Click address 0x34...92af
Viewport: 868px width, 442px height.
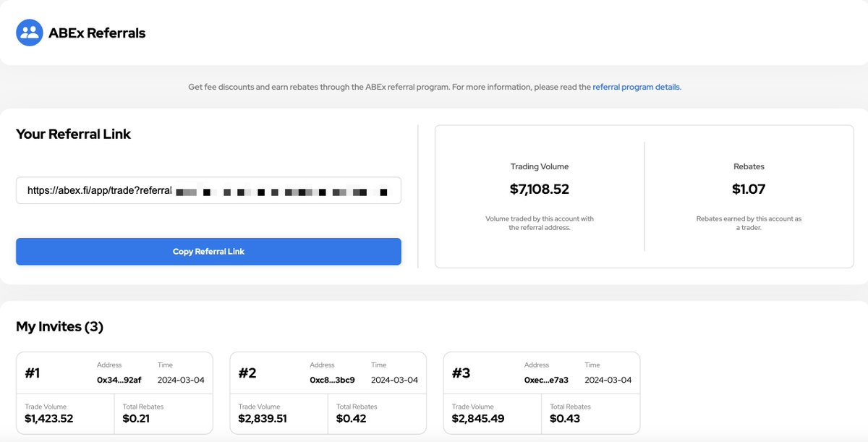119,380
